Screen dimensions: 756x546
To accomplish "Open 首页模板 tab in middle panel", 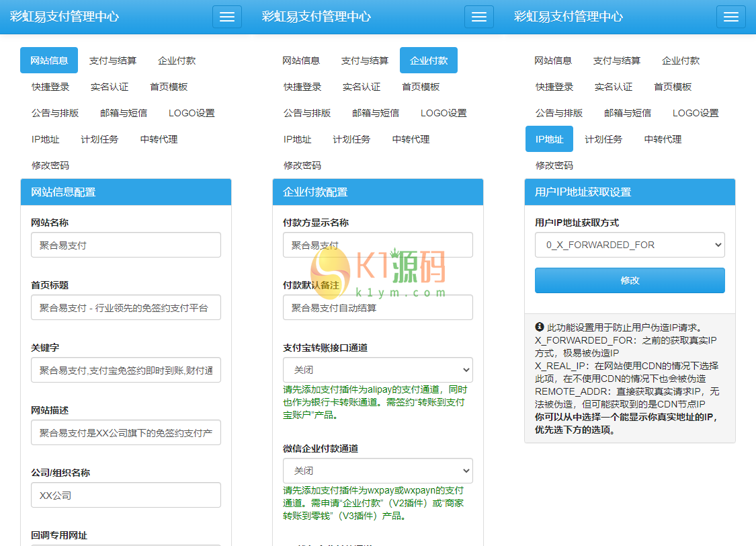I will tap(421, 87).
